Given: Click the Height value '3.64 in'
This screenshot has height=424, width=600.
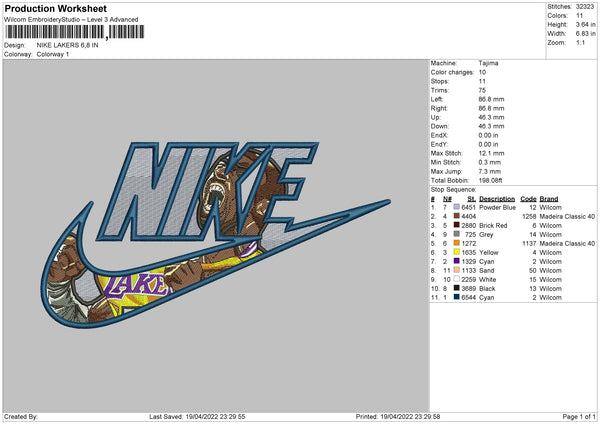Looking at the screenshot, I should coord(585,24).
